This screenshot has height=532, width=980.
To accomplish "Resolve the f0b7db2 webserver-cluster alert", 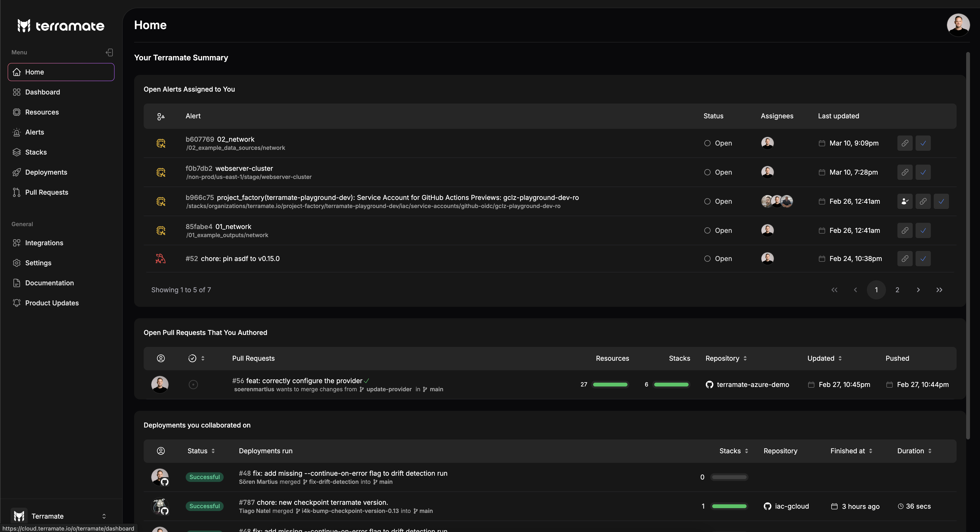I will (x=923, y=172).
